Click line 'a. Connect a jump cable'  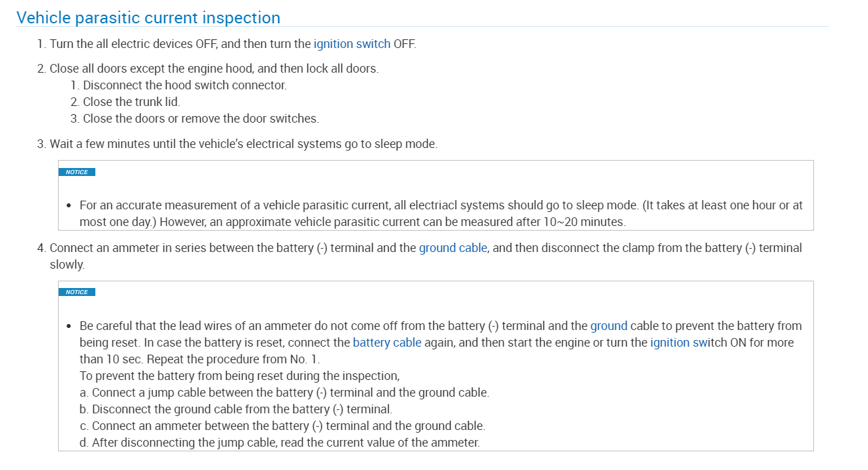click(x=284, y=393)
